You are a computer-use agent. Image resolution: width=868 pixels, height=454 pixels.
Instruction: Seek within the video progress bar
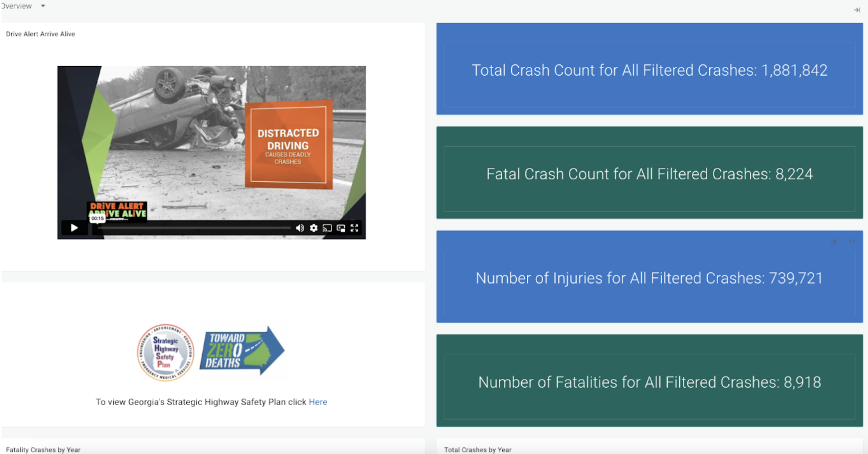pyautogui.click(x=194, y=228)
